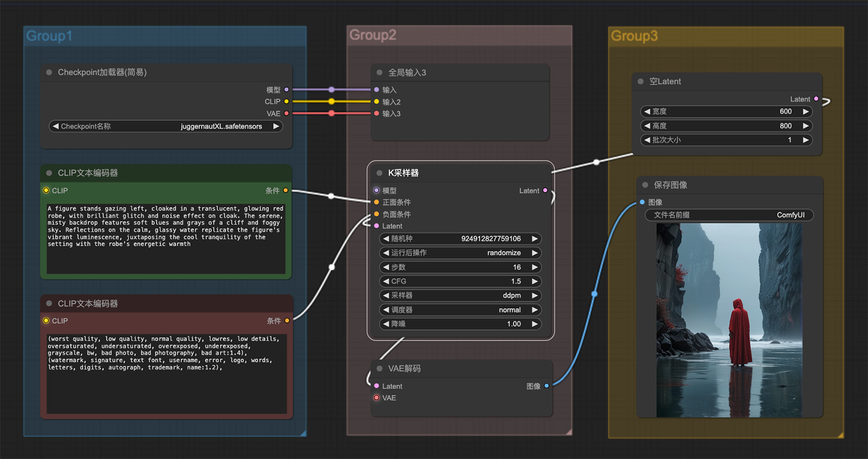Click the CLIP input port on green CLIP文本编码器

tap(46, 190)
